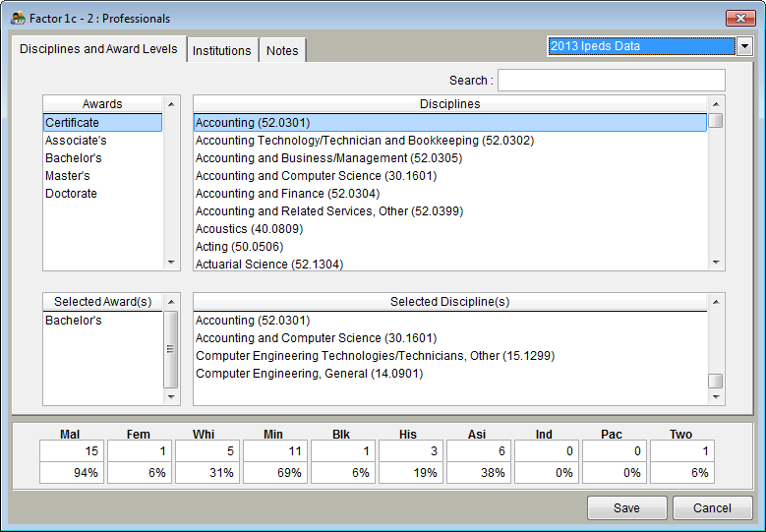
Task: Select the Disciplines and Award Levels tab
Action: coord(98,49)
